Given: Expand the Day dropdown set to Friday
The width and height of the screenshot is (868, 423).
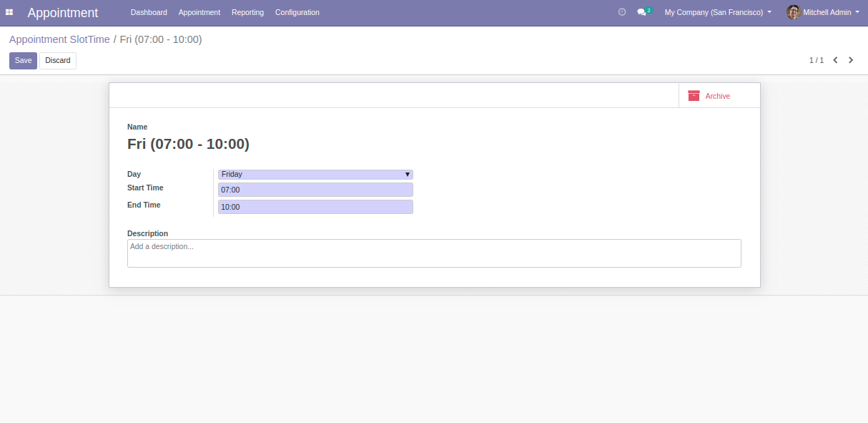Looking at the screenshot, I should [315, 174].
